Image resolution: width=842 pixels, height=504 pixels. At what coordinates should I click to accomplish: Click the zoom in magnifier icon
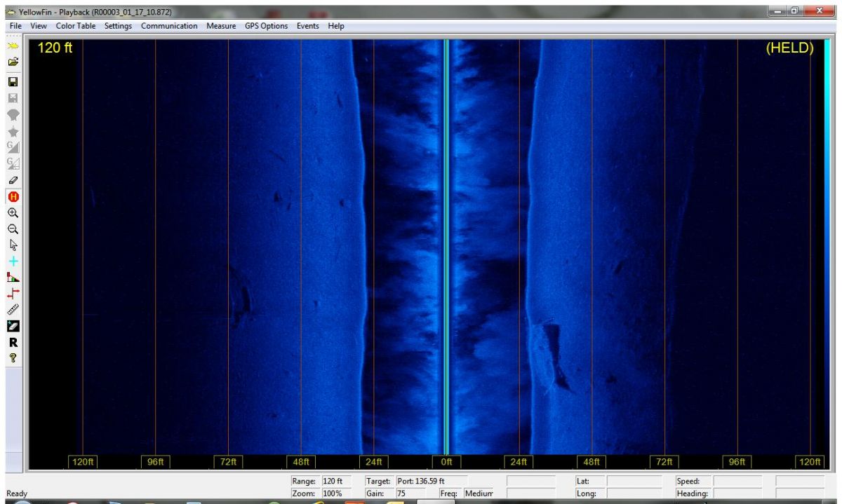pos(13,212)
